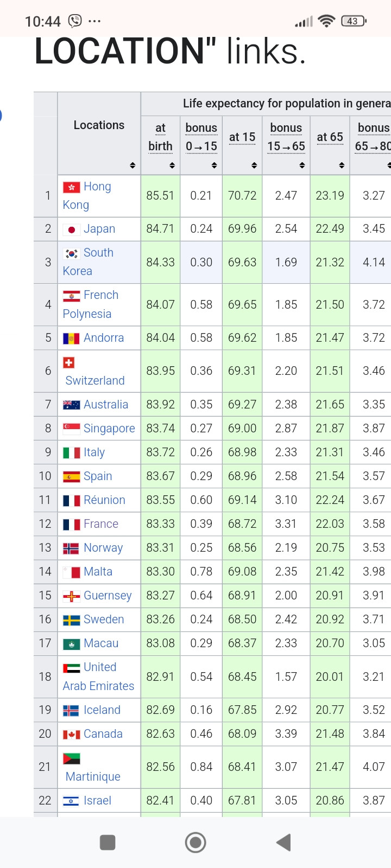Tap the Martinique flag icon
Screen dimensions: 391x868
(x=72, y=758)
